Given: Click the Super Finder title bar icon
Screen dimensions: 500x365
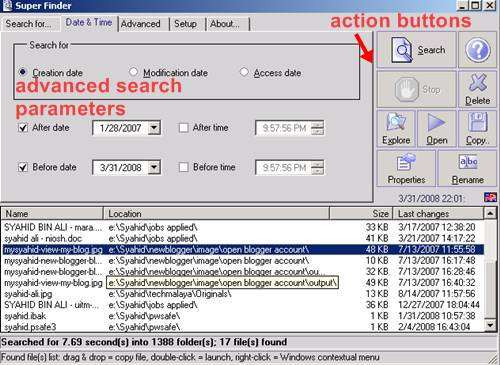Looking at the screenshot, I should click(7, 6).
